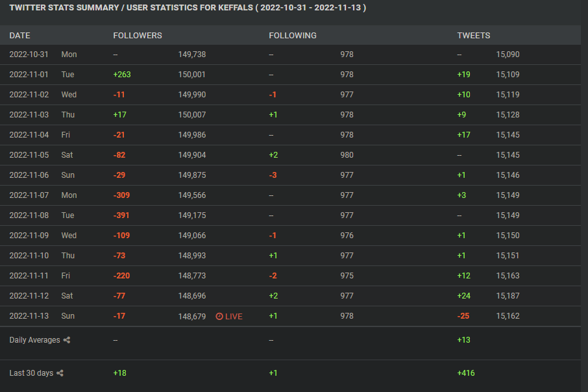Click the +17 tweets change
The image size is (588, 392).
tap(463, 134)
